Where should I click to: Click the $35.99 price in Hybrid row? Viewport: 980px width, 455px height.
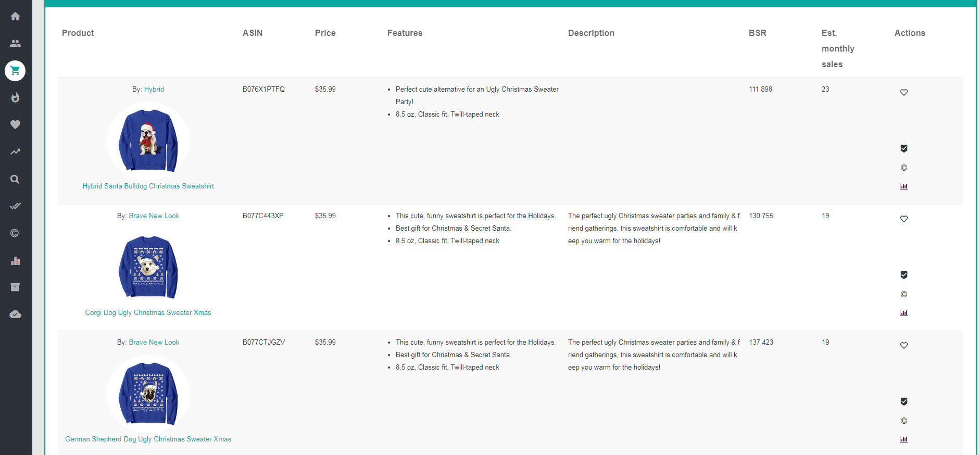click(325, 89)
